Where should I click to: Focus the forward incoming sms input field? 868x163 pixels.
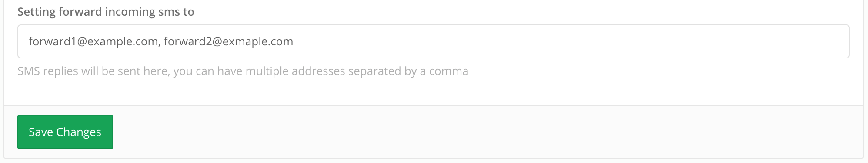pos(433,41)
